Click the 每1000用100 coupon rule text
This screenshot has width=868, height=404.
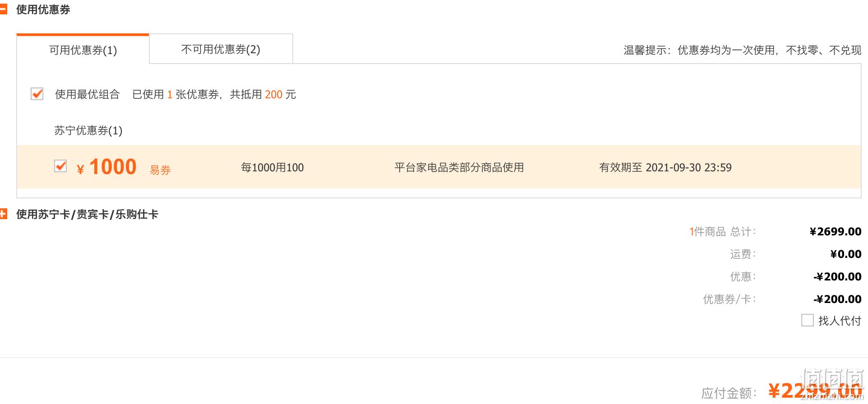[272, 167]
